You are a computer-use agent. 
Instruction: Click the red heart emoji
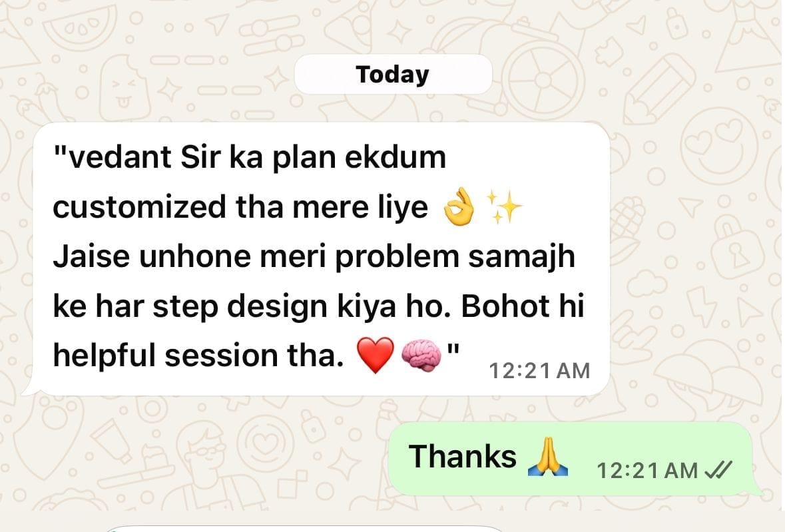376,355
